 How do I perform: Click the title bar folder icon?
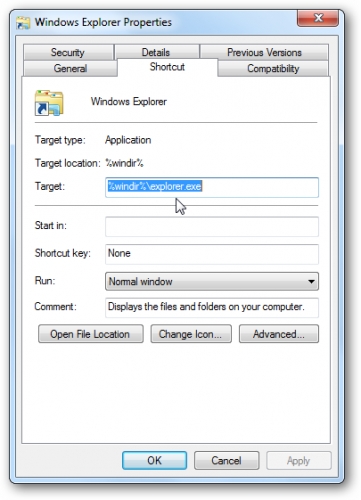click(23, 23)
